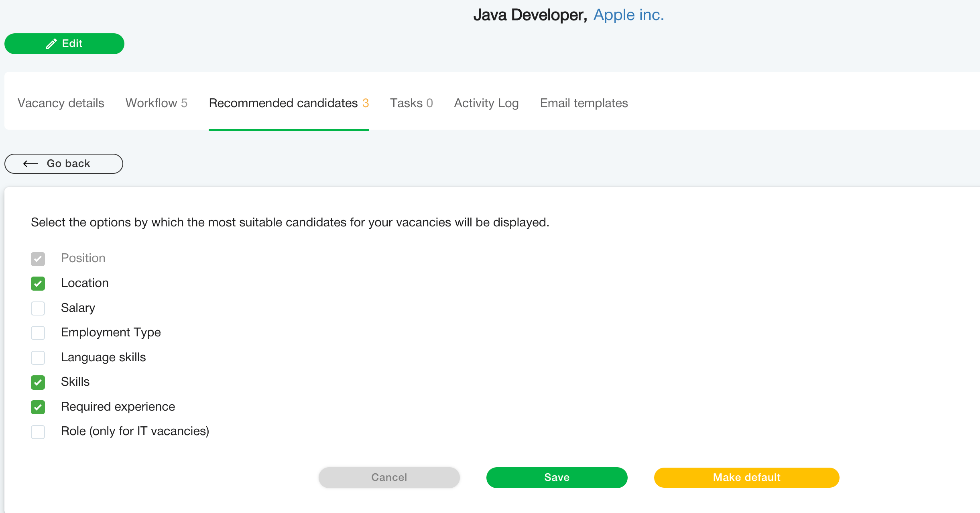
Task: Open the Vacancy details tab
Action: click(x=61, y=103)
